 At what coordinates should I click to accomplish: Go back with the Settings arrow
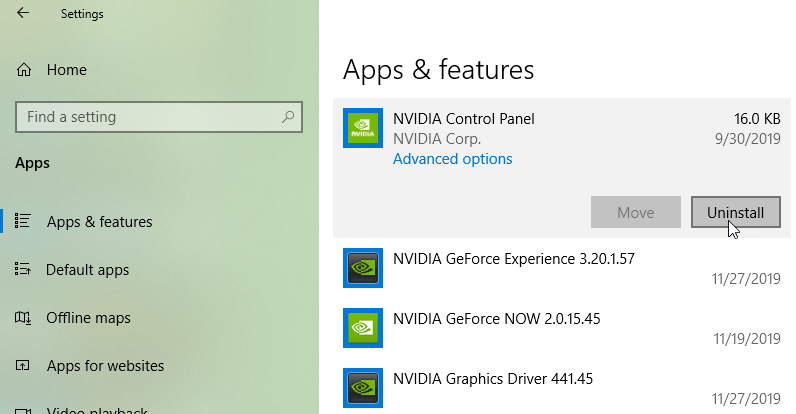pos(23,13)
